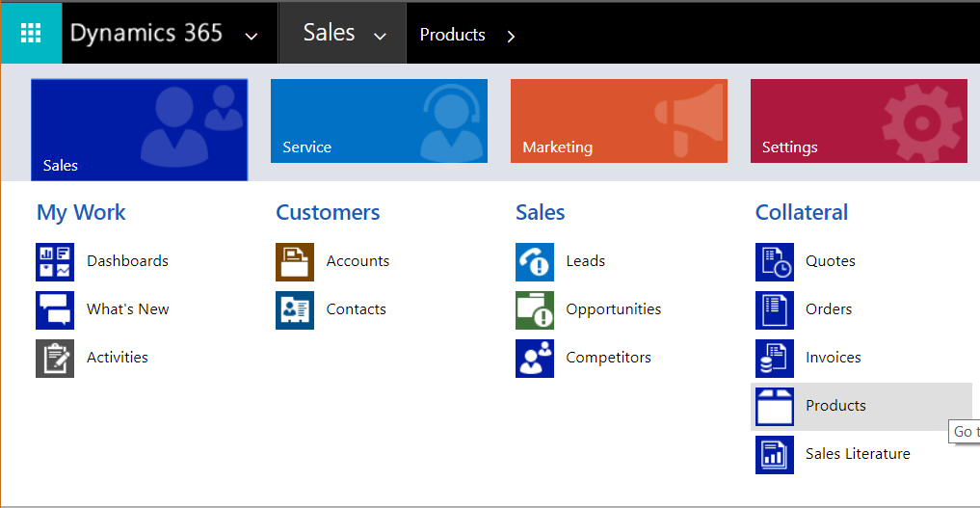Open the Leads link
This screenshot has height=508, width=980.
pos(586,260)
